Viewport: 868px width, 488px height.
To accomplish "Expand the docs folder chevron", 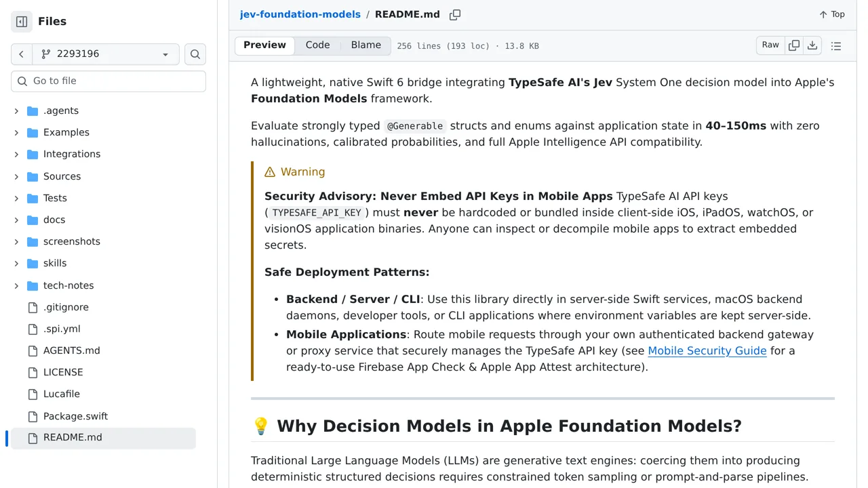I will pos(16,220).
